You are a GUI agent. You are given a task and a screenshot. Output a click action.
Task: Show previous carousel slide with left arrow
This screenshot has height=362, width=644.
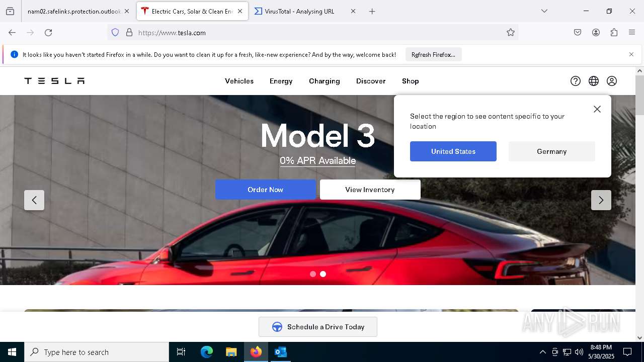point(34,200)
